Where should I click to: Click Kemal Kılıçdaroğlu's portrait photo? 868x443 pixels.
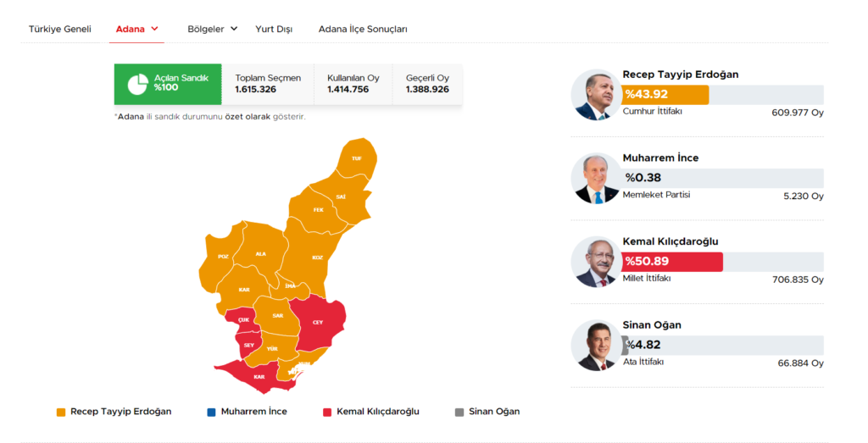[595, 262]
